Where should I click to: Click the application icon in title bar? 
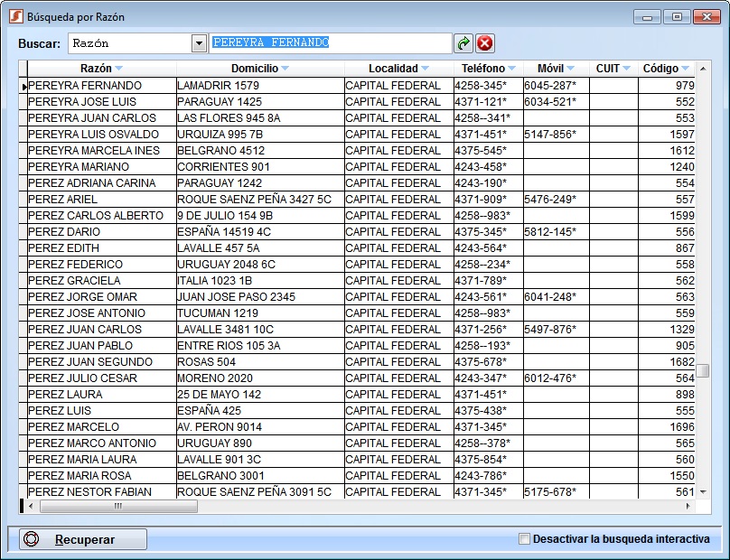(x=14, y=16)
